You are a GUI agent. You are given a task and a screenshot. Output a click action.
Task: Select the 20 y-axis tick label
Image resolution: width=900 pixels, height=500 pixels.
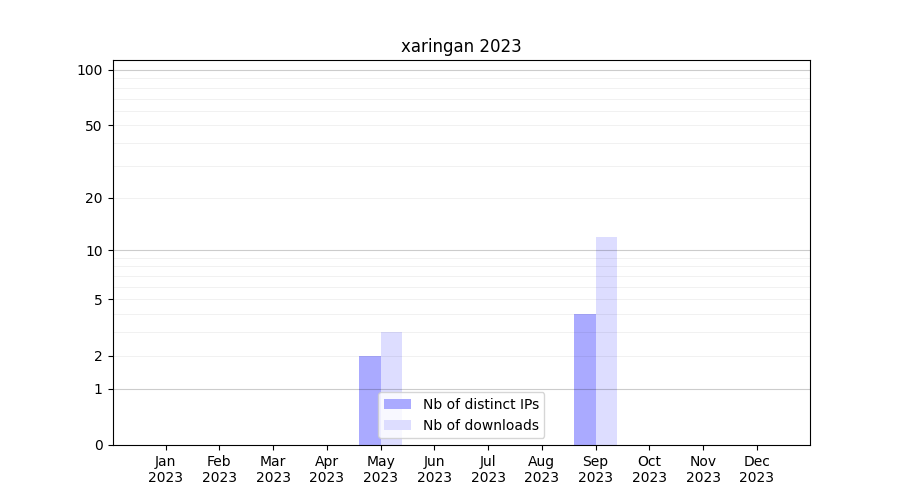click(x=94, y=198)
